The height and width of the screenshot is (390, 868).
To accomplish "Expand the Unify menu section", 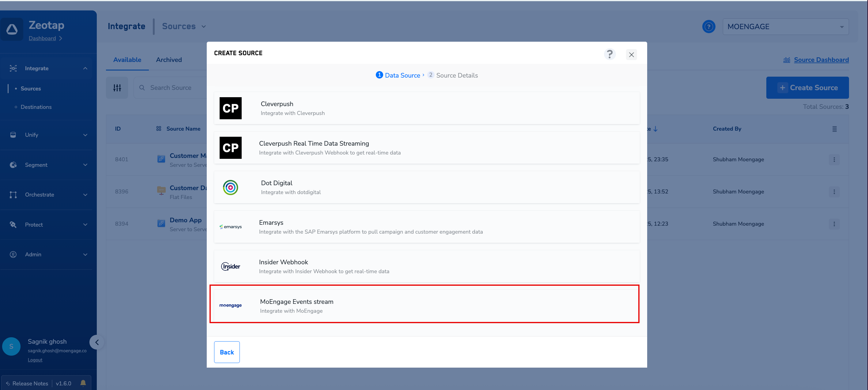I will pyautogui.click(x=85, y=135).
